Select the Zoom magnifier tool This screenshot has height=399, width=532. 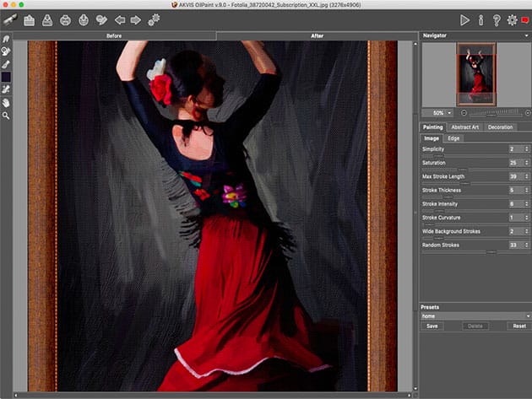click(6, 114)
